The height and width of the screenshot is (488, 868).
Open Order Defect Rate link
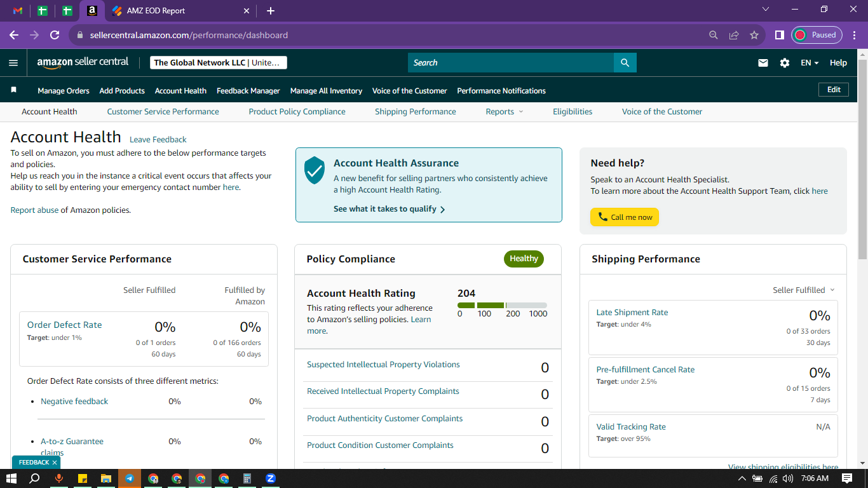64,325
